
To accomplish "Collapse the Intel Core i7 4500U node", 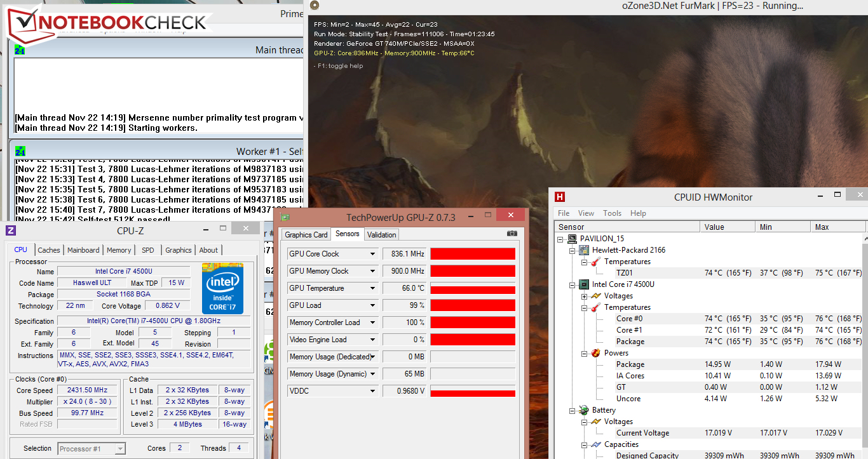I will tap(573, 284).
